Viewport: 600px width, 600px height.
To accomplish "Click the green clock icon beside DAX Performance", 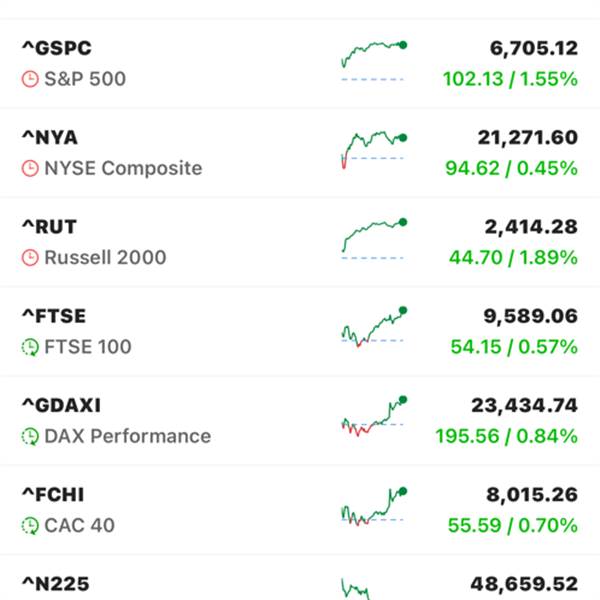I will (31, 436).
